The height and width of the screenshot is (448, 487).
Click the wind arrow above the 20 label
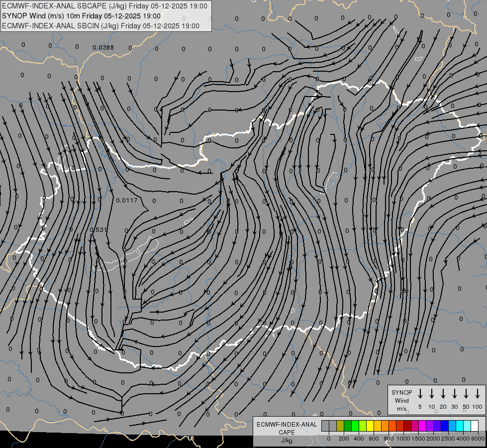[x=443, y=394]
